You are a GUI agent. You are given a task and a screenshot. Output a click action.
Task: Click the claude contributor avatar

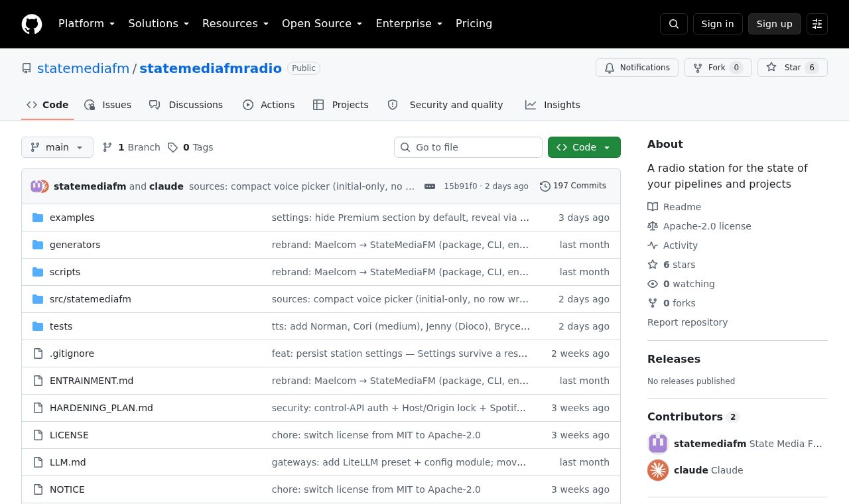tap(658, 470)
